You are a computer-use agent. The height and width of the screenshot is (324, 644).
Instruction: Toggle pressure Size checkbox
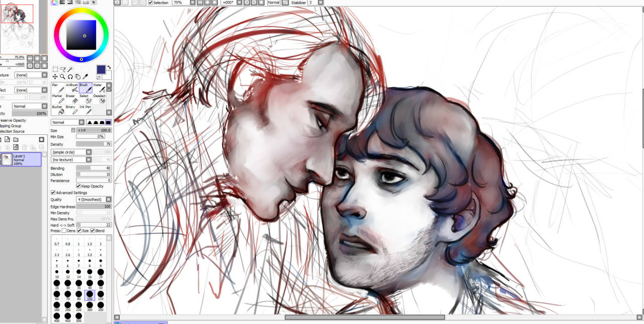pyautogui.click(x=79, y=231)
